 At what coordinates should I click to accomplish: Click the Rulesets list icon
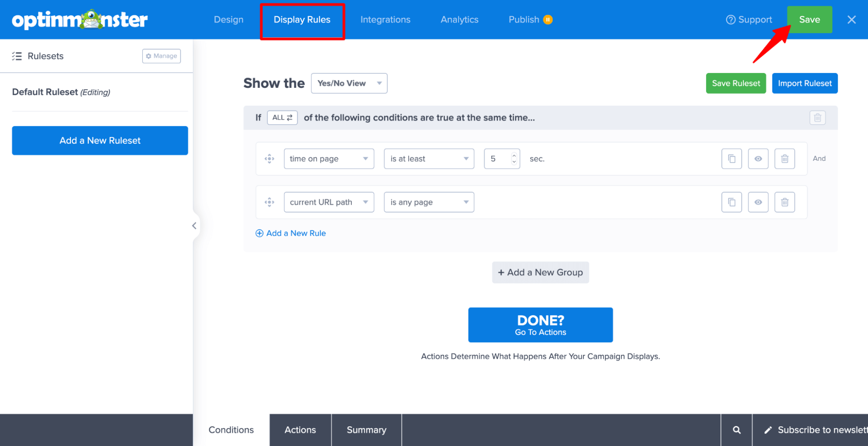(17, 56)
